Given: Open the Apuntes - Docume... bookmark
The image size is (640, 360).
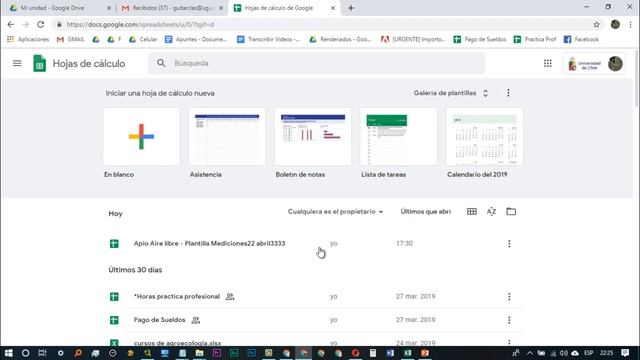Looking at the screenshot, I should pyautogui.click(x=196, y=39).
